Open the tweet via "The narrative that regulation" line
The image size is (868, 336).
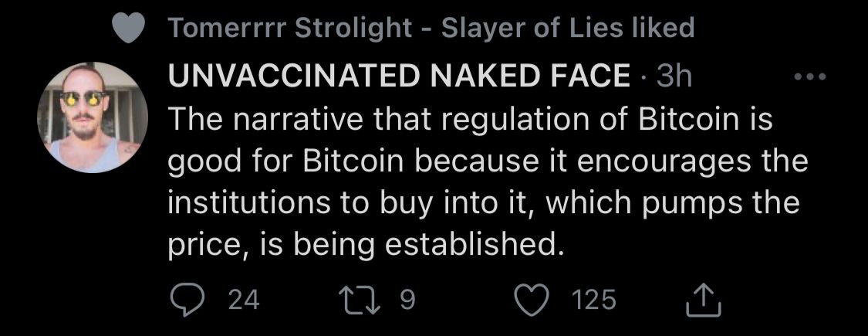(469, 121)
